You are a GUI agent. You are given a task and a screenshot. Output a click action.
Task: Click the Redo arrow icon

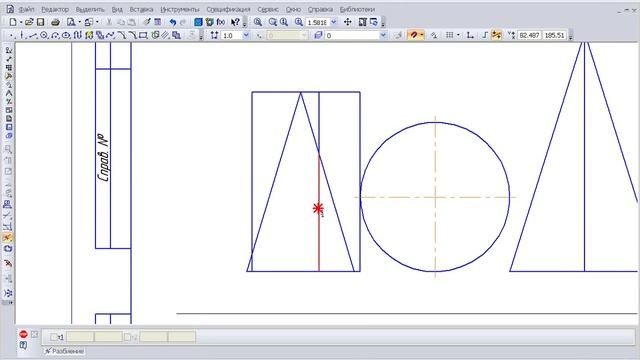click(x=183, y=22)
